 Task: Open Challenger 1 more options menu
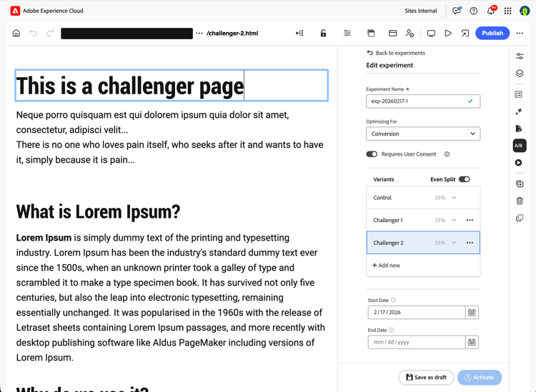point(470,220)
